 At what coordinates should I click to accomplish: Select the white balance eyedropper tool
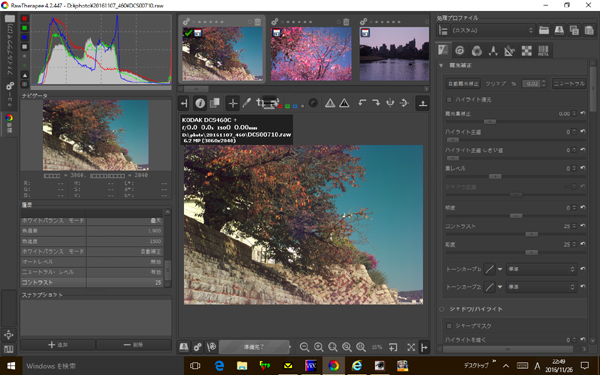247,103
